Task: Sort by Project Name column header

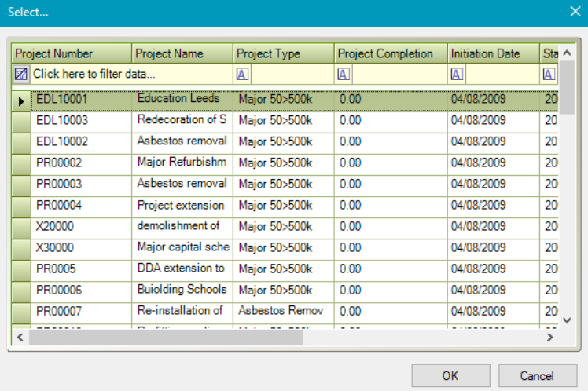Action: pos(182,53)
